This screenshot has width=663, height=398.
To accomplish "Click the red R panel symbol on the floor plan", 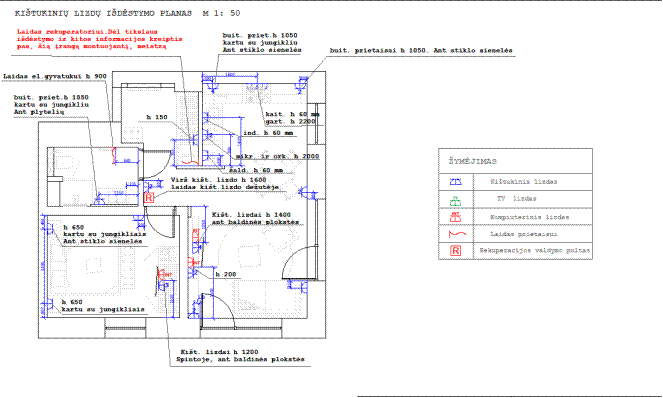I will [148, 198].
